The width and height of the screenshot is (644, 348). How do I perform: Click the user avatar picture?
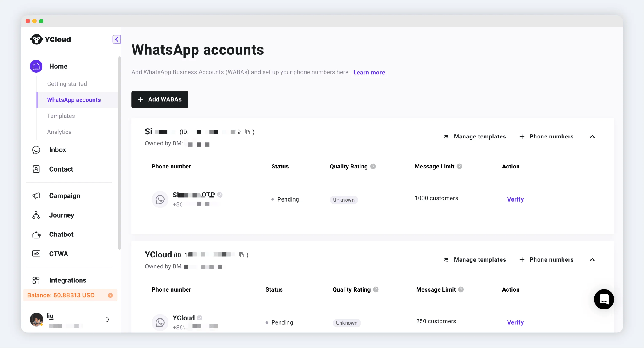pyautogui.click(x=36, y=320)
